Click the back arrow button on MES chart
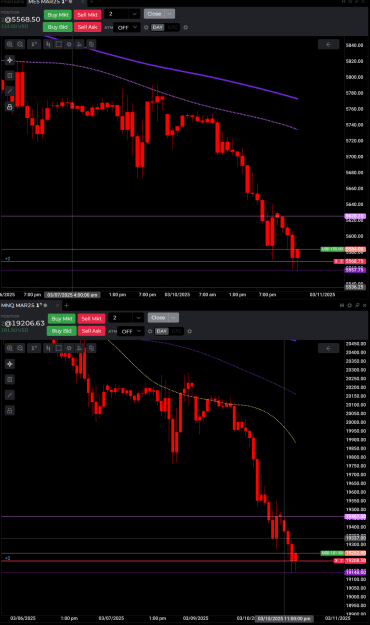The width and height of the screenshot is (370, 625). pos(329,44)
